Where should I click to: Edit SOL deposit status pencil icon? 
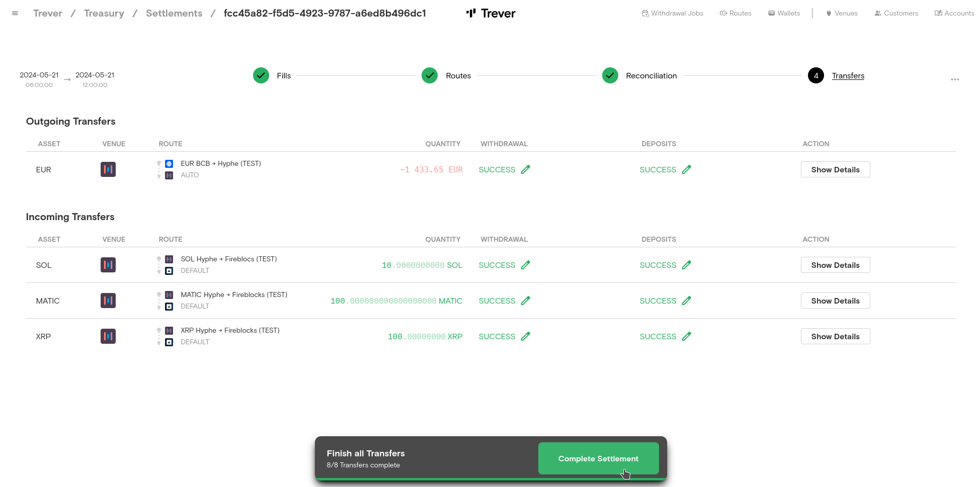tap(687, 265)
